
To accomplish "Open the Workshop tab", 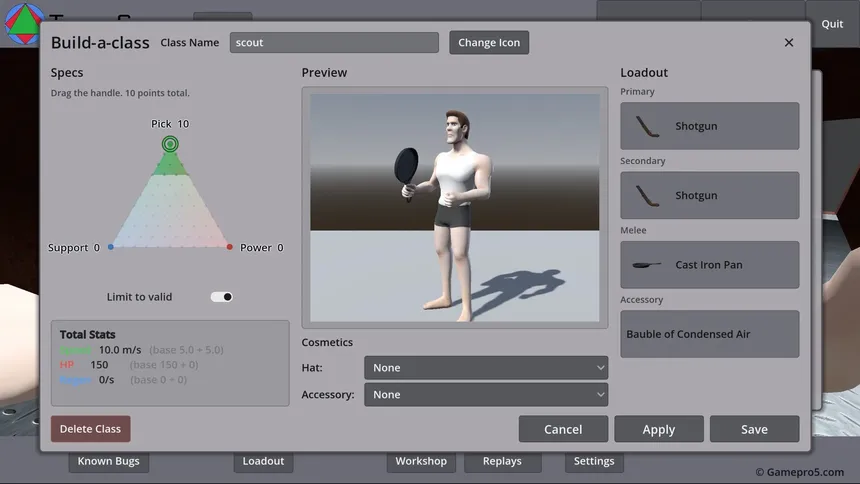I will 421,462.
